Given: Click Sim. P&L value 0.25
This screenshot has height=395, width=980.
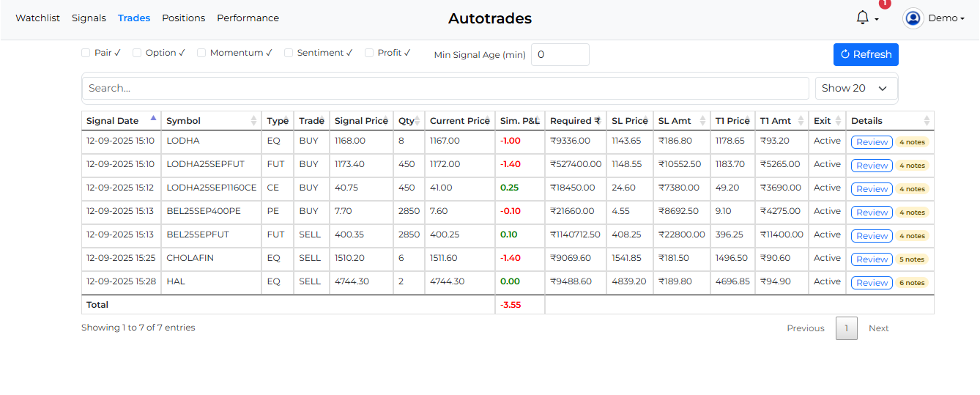Looking at the screenshot, I should (509, 188).
